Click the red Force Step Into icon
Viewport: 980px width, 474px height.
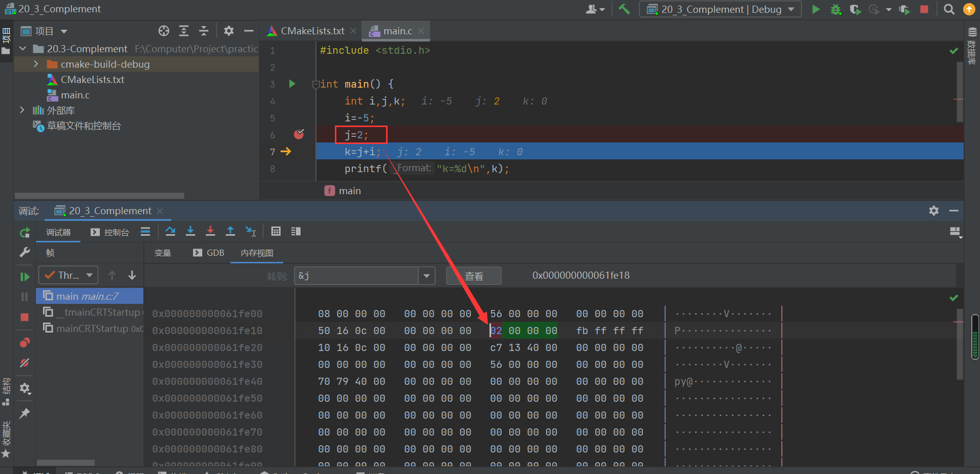click(x=210, y=232)
